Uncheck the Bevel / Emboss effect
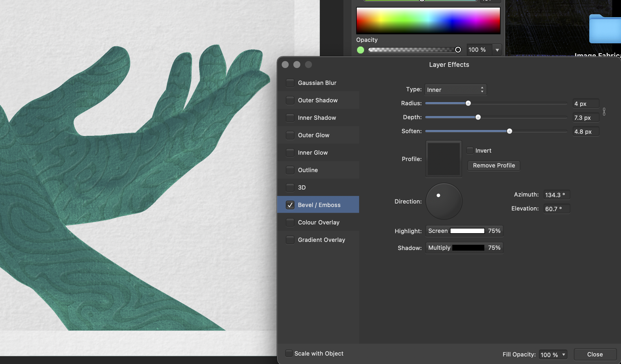 point(290,205)
